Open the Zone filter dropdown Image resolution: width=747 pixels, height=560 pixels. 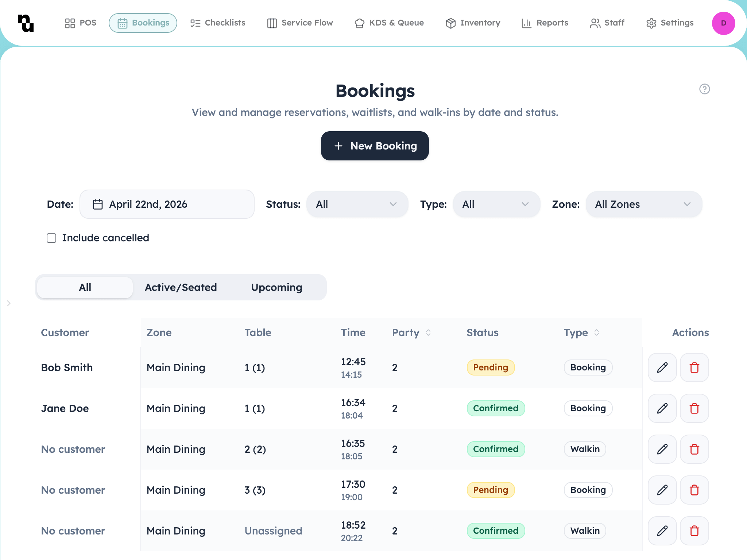tap(644, 204)
